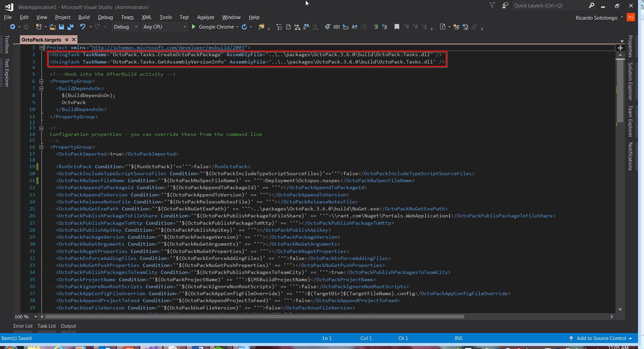Collapse the Project element on line 1

coord(42,48)
